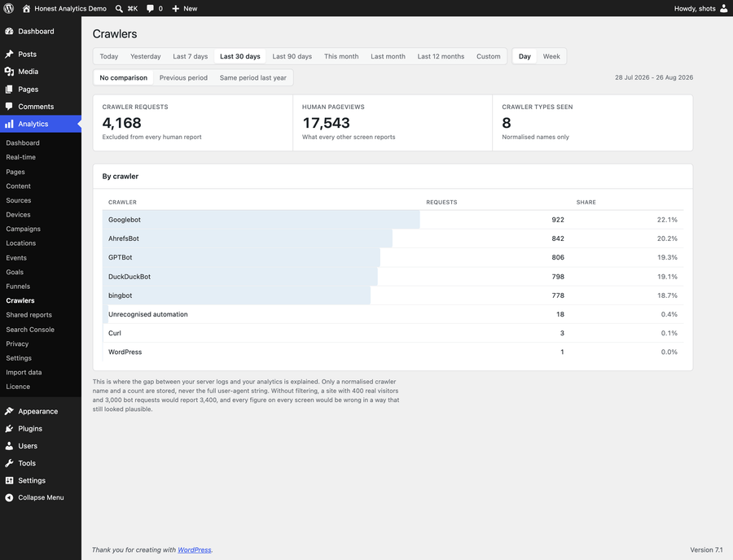Click the Posts pin icon

pos(9,55)
